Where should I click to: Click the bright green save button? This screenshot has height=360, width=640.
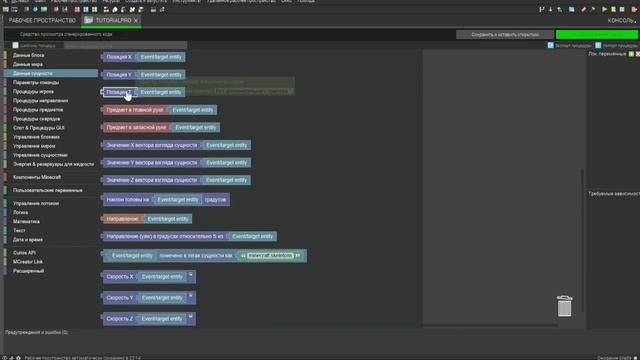pos(597,35)
